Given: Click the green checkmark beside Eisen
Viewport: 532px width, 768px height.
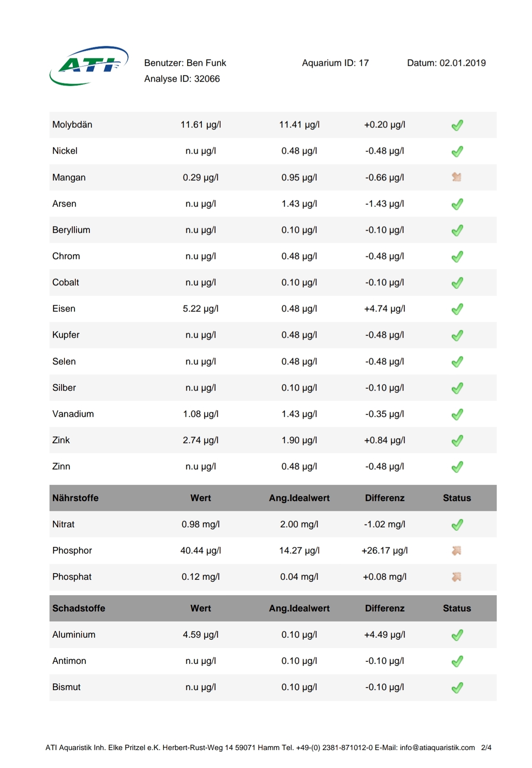Looking at the screenshot, I should pos(457,309).
